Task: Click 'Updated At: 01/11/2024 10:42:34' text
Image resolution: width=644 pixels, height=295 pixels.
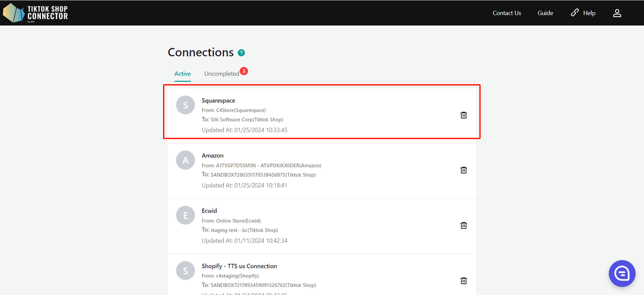Action: [x=245, y=241]
